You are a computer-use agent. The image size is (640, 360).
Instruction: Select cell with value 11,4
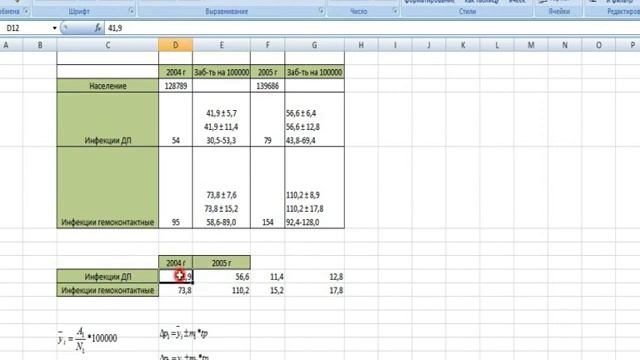coord(268,276)
